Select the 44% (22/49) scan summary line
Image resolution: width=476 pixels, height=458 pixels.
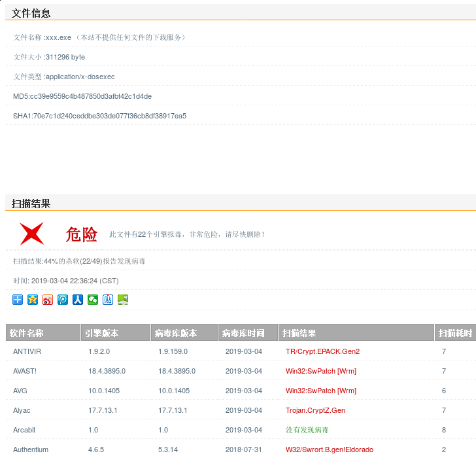(79, 261)
